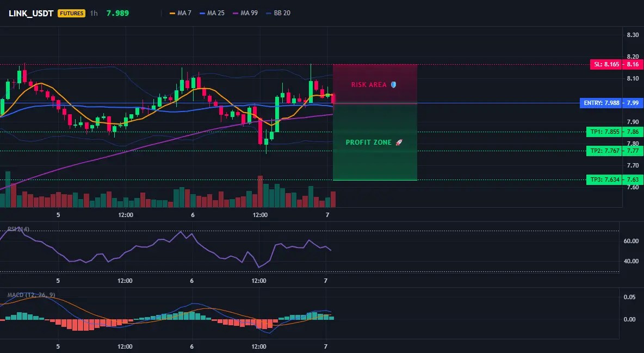Image resolution: width=644 pixels, height=353 pixels.
Task: Click the 7.80 price axis value
Action: click(633, 144)
